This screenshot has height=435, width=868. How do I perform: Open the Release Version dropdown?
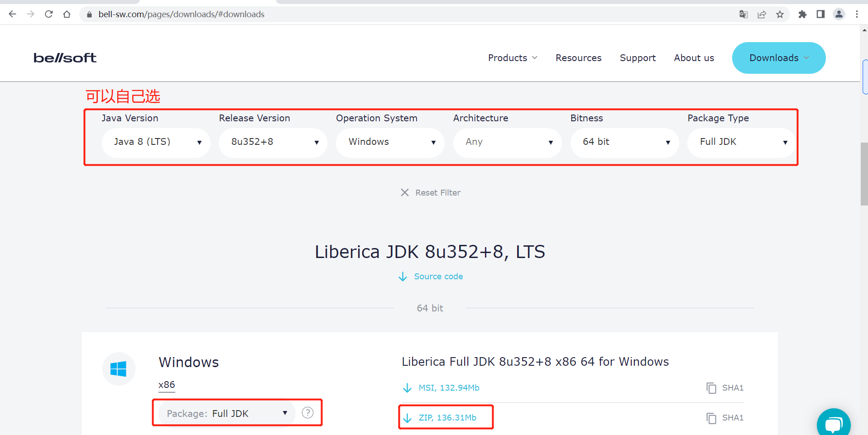pyautogui.click(x=273, y=142)
